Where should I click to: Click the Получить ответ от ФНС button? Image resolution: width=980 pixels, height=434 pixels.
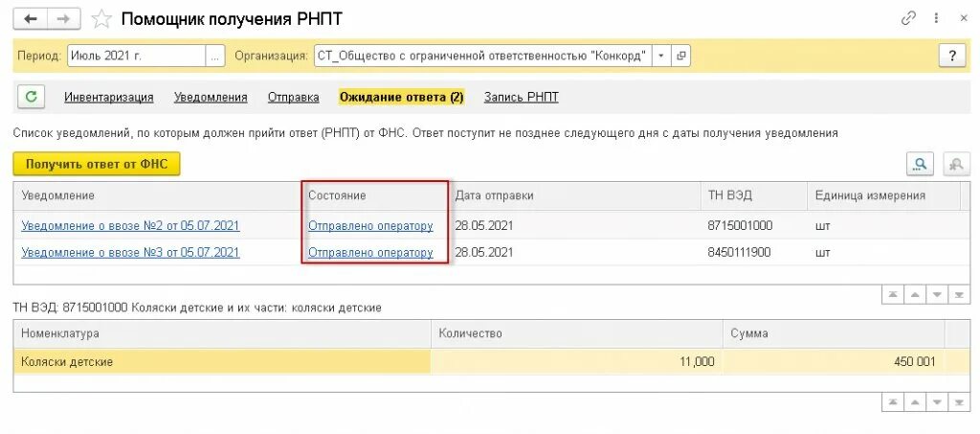(97, 164)
